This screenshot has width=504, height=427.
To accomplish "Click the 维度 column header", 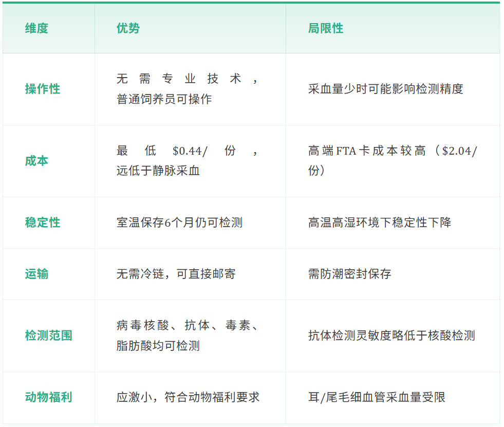I will (x=36, y=29).
